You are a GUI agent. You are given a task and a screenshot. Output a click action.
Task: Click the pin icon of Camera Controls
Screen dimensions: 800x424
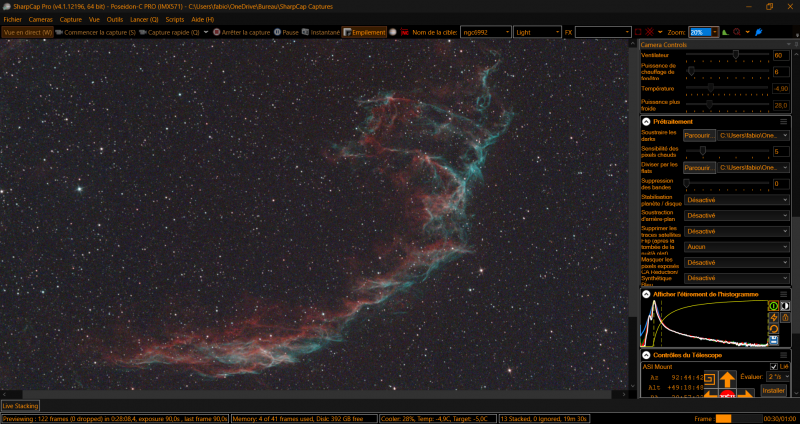pos(796,45)
